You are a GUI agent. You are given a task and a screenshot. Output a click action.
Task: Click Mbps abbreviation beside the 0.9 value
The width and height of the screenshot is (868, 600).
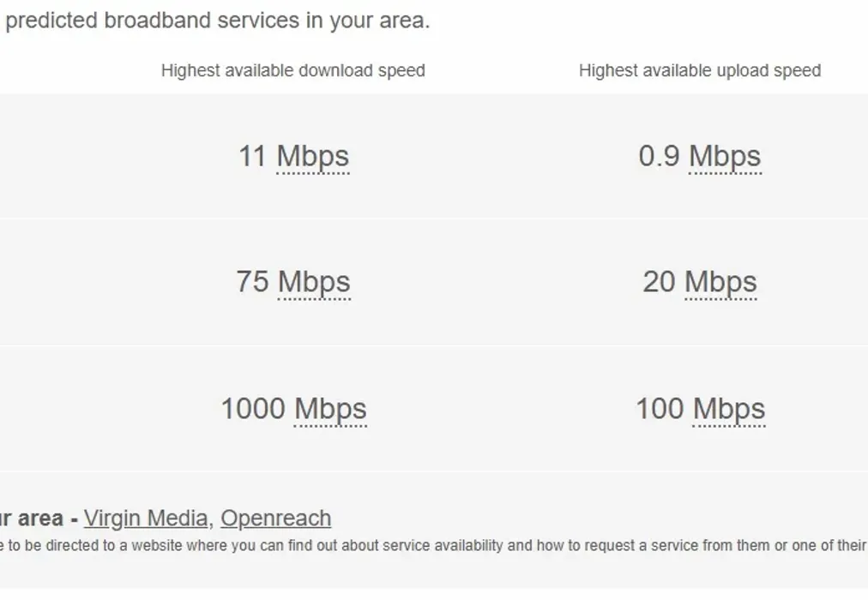tap(725, 157)
